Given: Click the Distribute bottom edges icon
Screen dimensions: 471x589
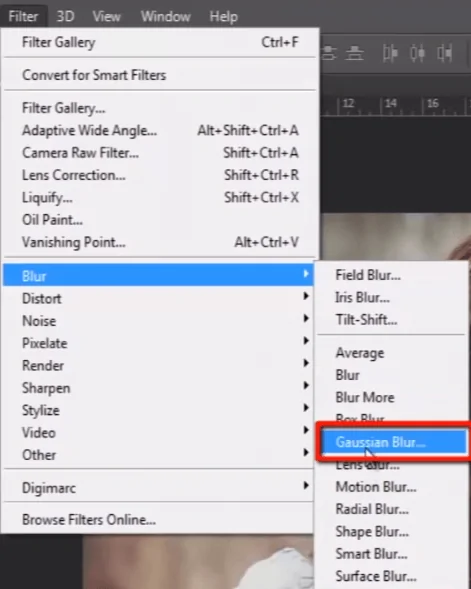Looking at the screenshot, I should coord(354,53).
